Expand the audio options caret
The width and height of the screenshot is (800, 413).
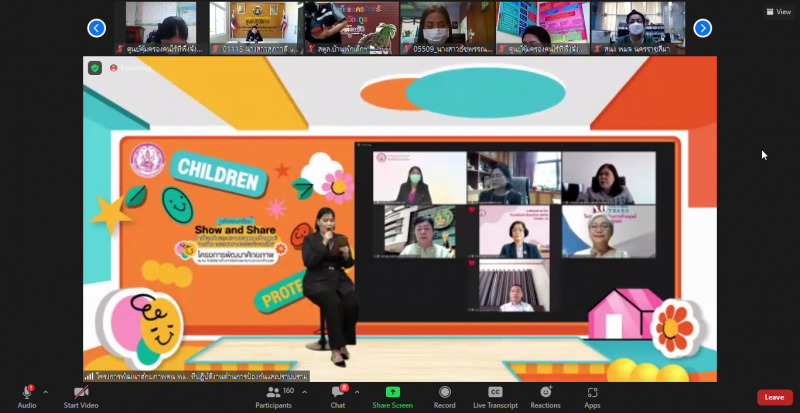tap(45, 392)
